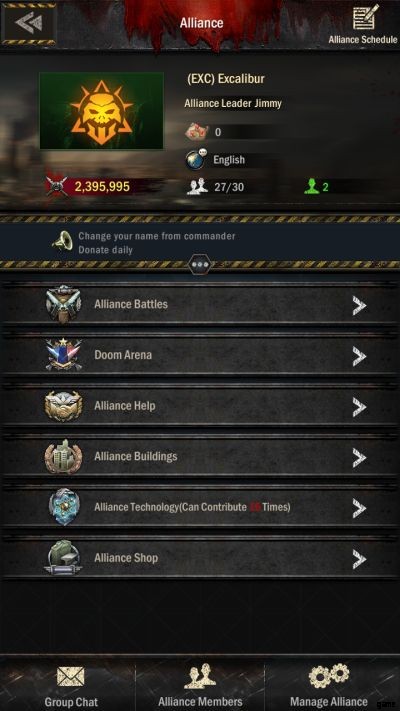This screenshot has height=711, width=400.
Task: Expand announcements with three-dot hexagon button
Action: (200, 264)
